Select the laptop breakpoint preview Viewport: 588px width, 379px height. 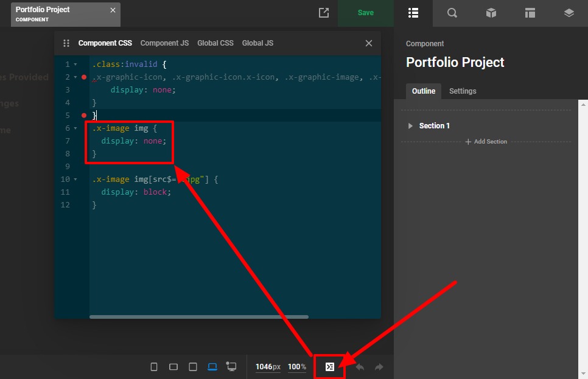212,367
